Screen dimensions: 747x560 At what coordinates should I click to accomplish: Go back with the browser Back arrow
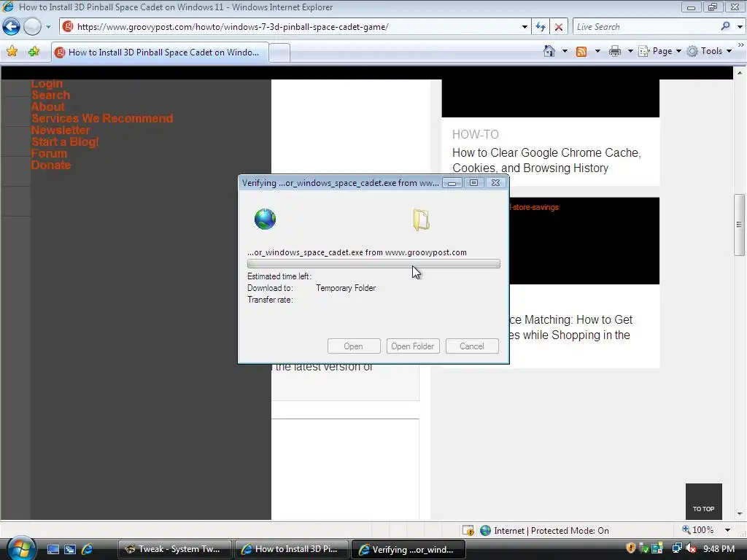pos(12,27)
